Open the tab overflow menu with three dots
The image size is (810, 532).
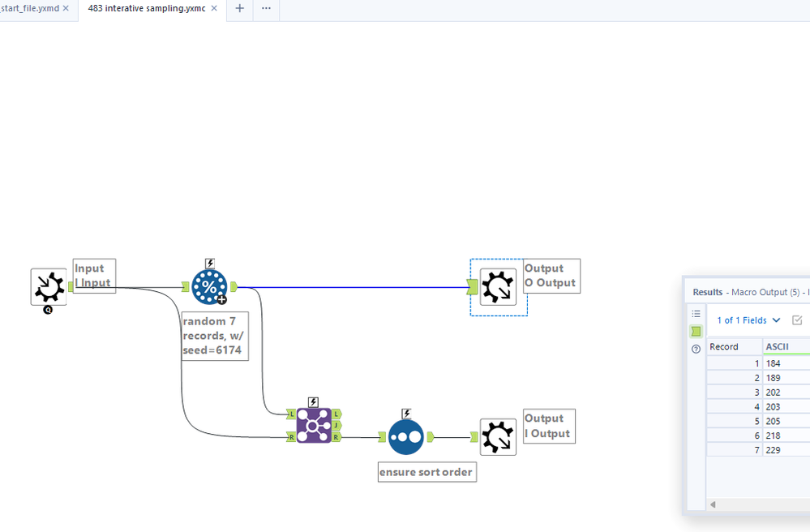click(x=266, y=10)
